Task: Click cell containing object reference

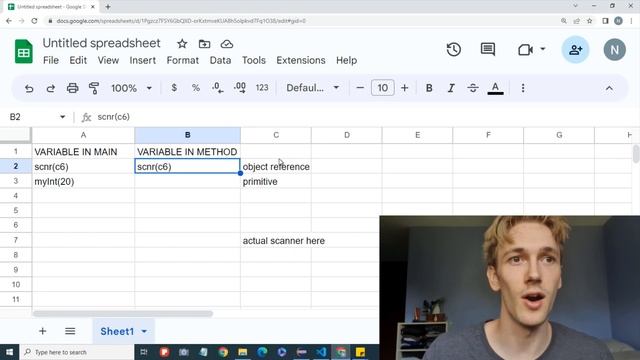Action: click(276, 167)
